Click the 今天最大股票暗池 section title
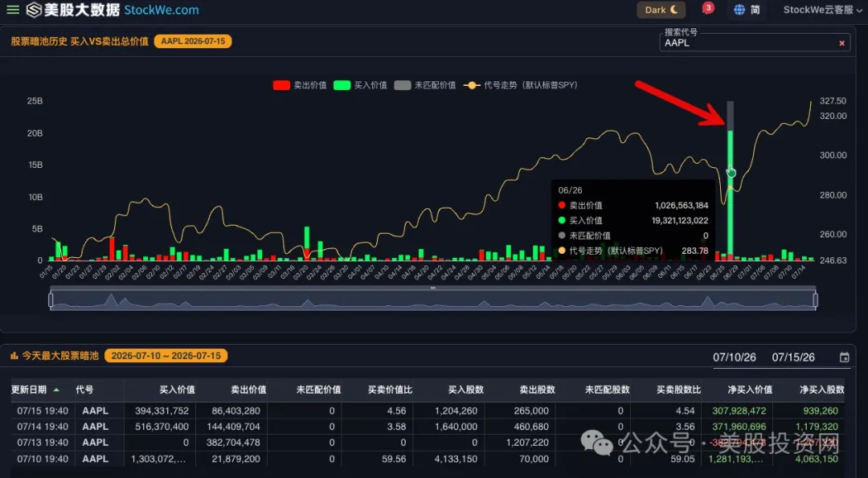This screenshot has width=868, height=478. point(60,356)
